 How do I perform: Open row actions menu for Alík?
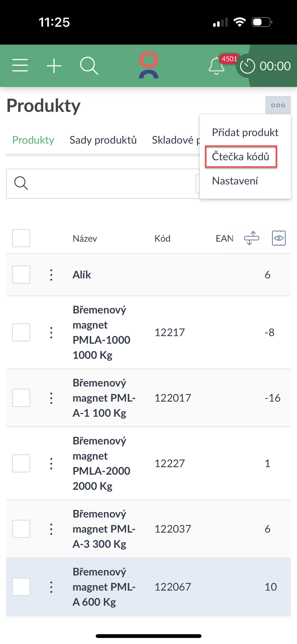[51, 275]
